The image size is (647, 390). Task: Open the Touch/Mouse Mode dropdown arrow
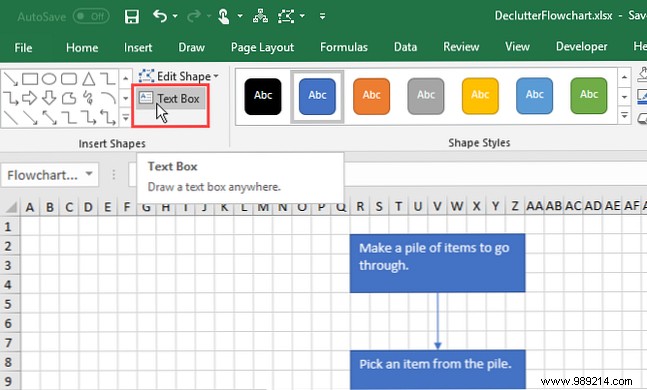tap(240, 16)
